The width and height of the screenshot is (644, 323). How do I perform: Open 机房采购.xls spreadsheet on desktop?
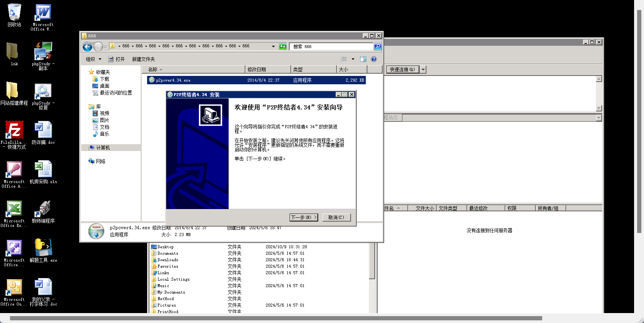(43, 172)
